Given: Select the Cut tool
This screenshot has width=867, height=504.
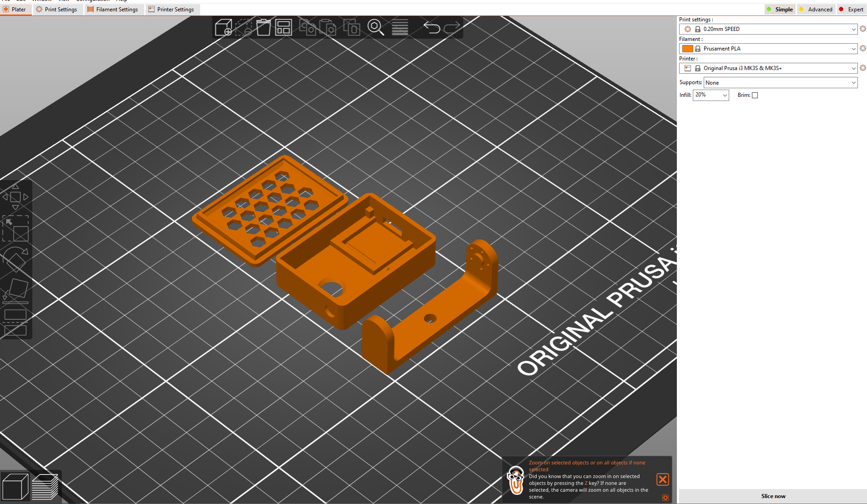Looking at the screenshot, I should (x=15, y=323).
